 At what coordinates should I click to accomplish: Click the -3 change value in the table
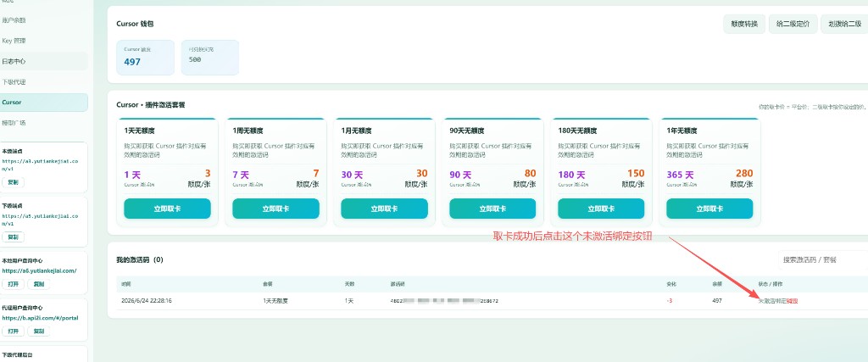pyautogui.click(x=670, y=301)
